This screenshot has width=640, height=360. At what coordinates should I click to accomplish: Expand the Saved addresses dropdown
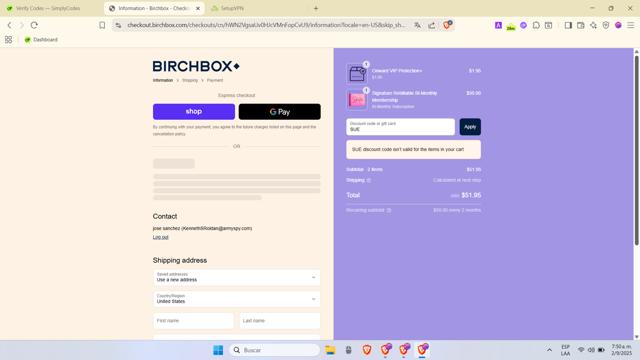[236, 278]
